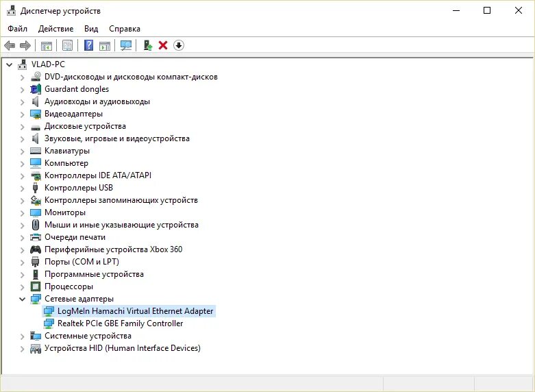
Task: Expand the Контроллеры USB chevron
Action: click(23, 188)
